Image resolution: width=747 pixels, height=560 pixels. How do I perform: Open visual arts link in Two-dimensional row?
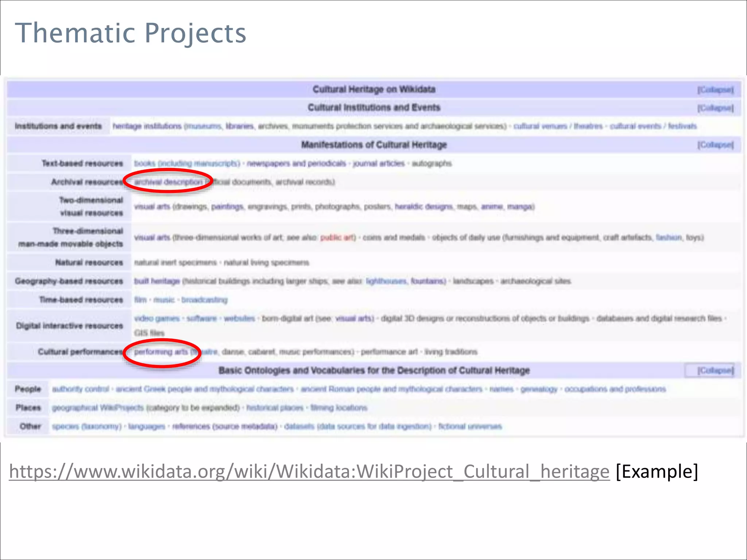[152, 207]
